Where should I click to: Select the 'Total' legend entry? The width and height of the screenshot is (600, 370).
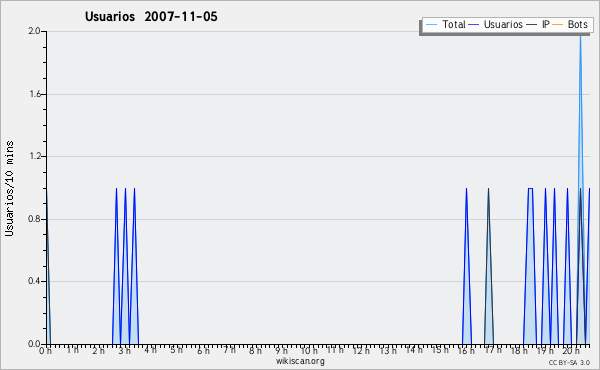coord(445,25)
